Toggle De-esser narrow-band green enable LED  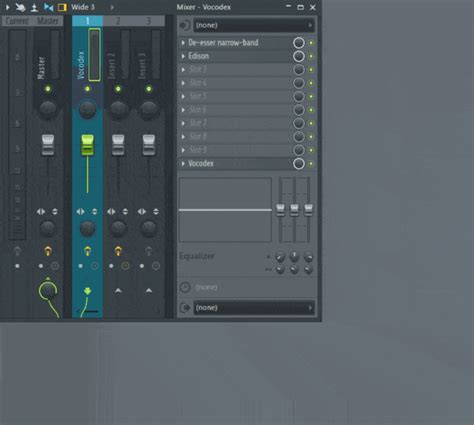(311, 43)
